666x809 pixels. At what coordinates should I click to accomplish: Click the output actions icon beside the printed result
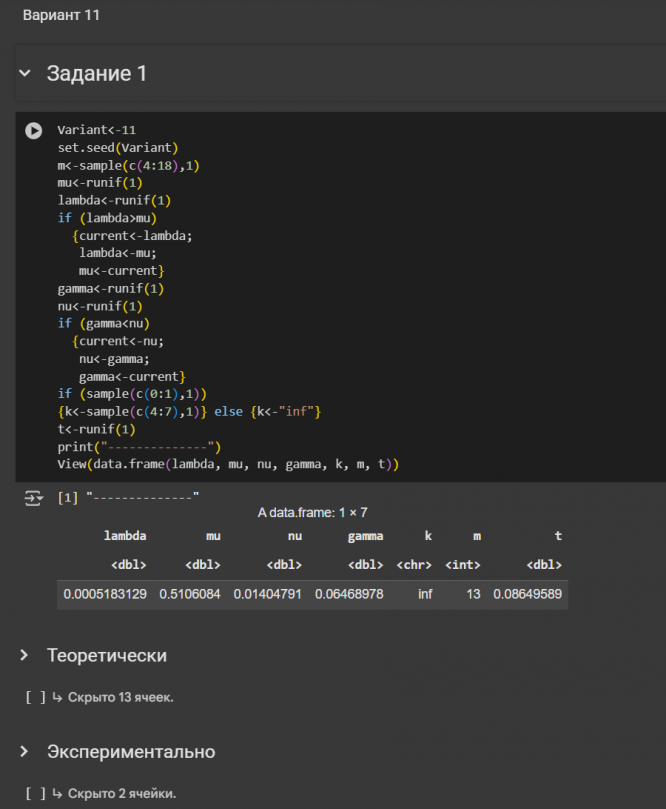pyautogui.click(x=33, y=497)
